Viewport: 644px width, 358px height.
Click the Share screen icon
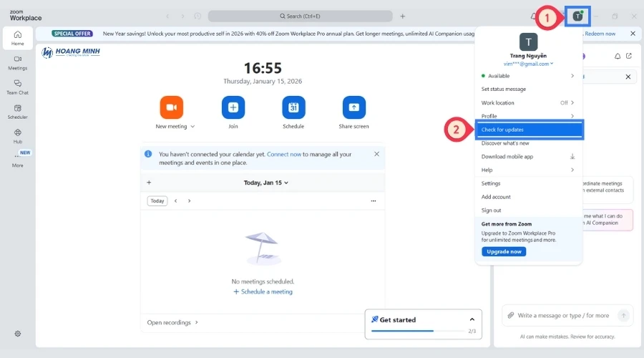(x=353, y=107)
